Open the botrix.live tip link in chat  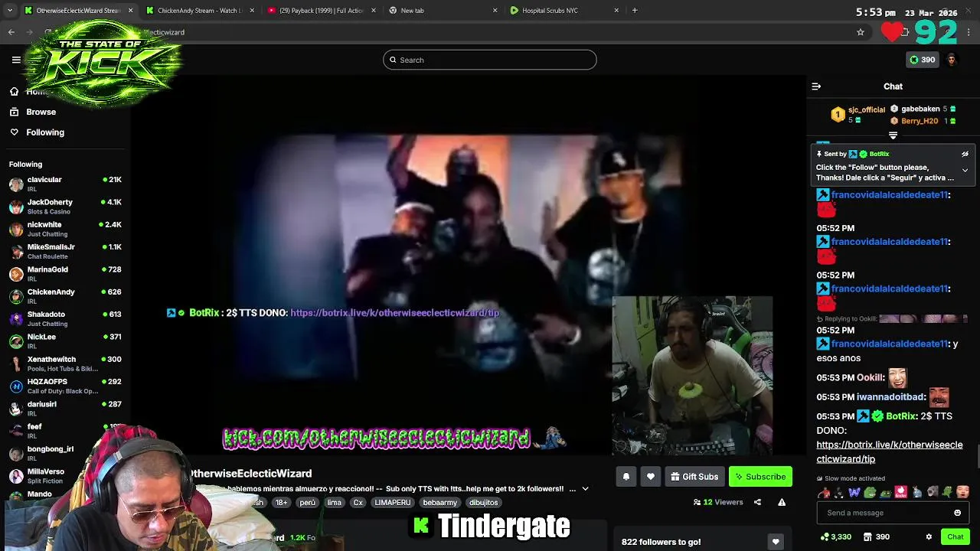tap(889, 452)
